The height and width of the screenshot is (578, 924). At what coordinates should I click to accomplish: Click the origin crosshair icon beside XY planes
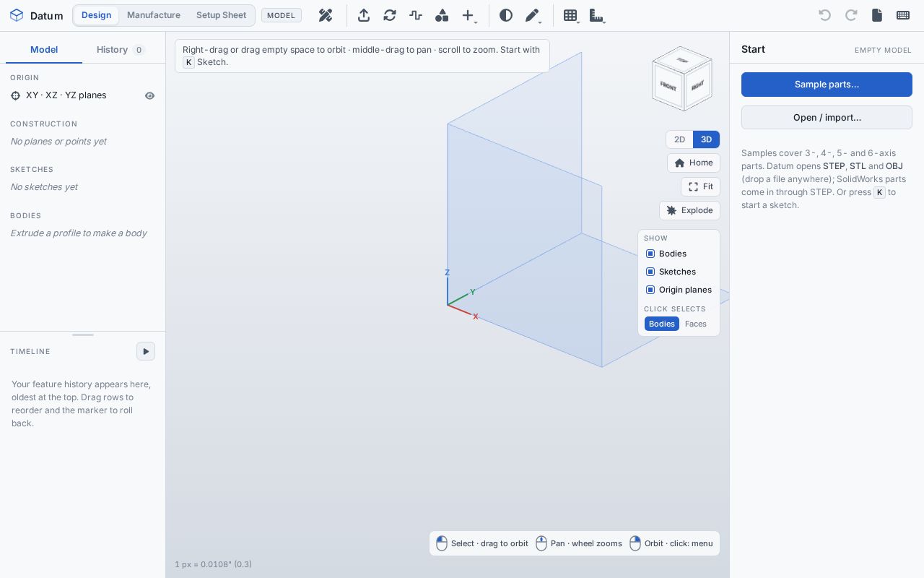click(16, 95)
